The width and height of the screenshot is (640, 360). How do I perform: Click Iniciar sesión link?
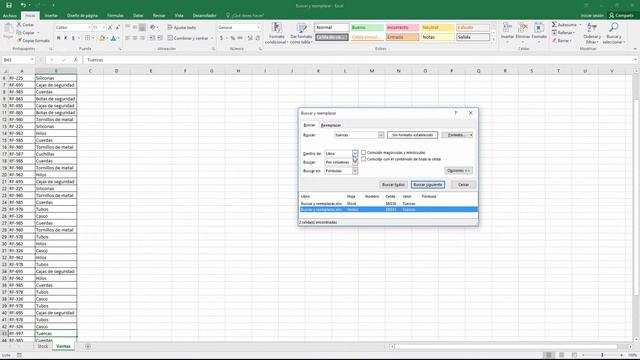tap(592, 16)
